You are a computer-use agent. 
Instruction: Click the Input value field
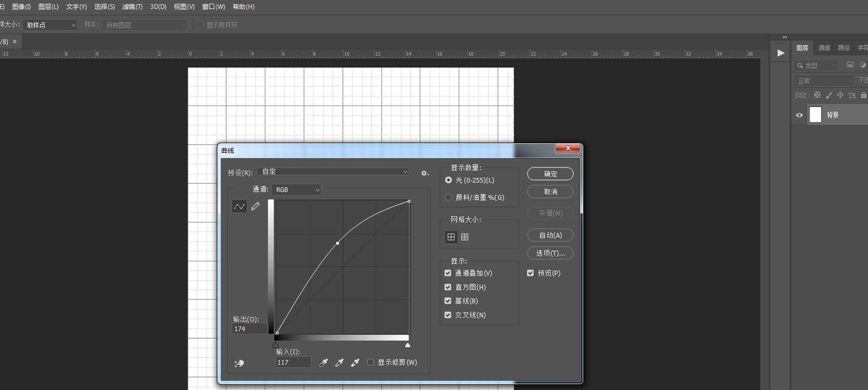pyautogui.click(x=293, y=363)
